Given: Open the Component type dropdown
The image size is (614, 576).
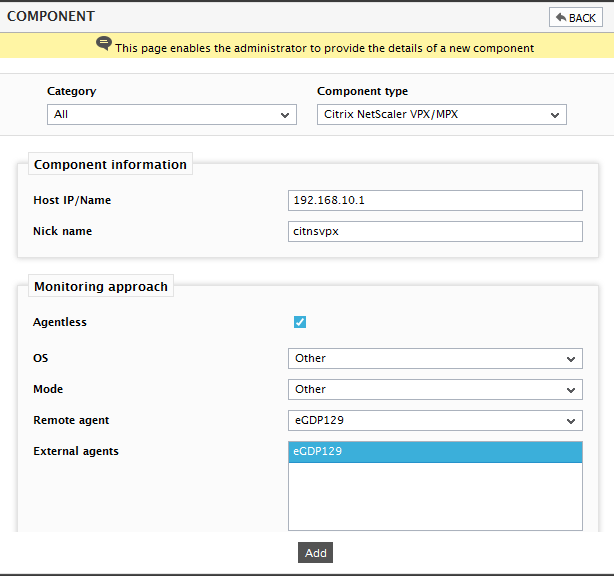Looking at the screenshot, I should tap(442, 114).
